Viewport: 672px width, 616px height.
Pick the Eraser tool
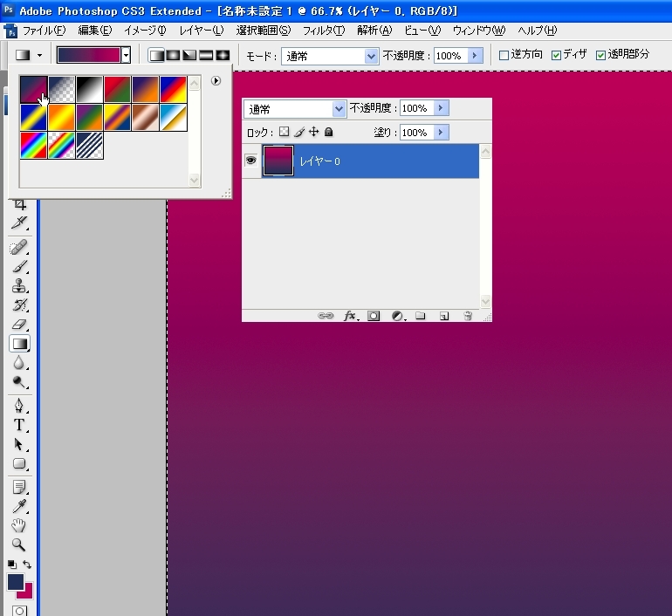19,325
